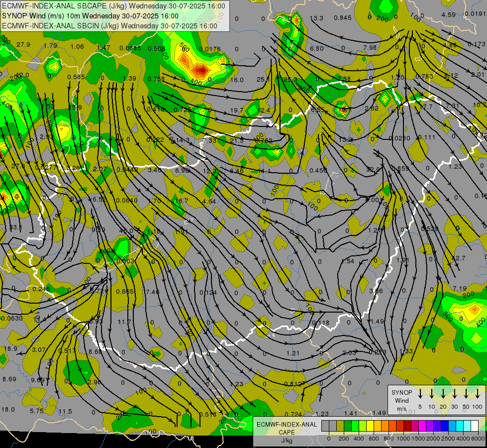The width and height of the screenshot is (487, 448).
Task: Click the map value 21.3
Action: [237, 140]
